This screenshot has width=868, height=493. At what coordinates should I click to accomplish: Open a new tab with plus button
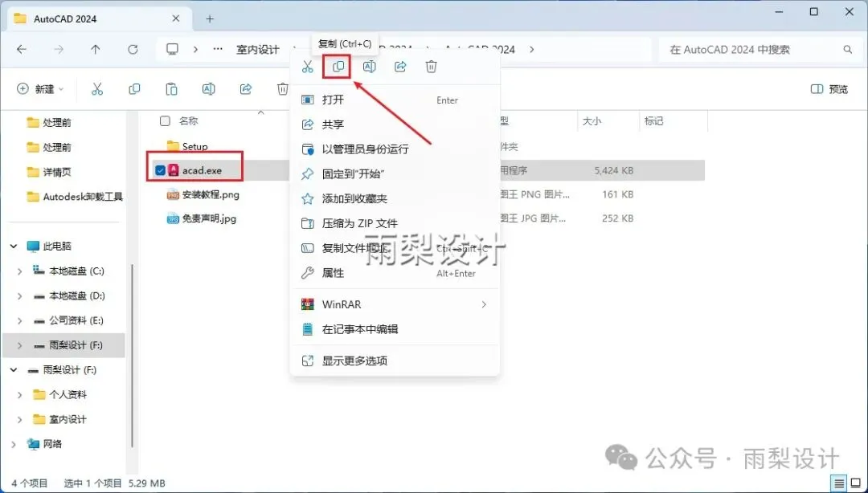210,18
